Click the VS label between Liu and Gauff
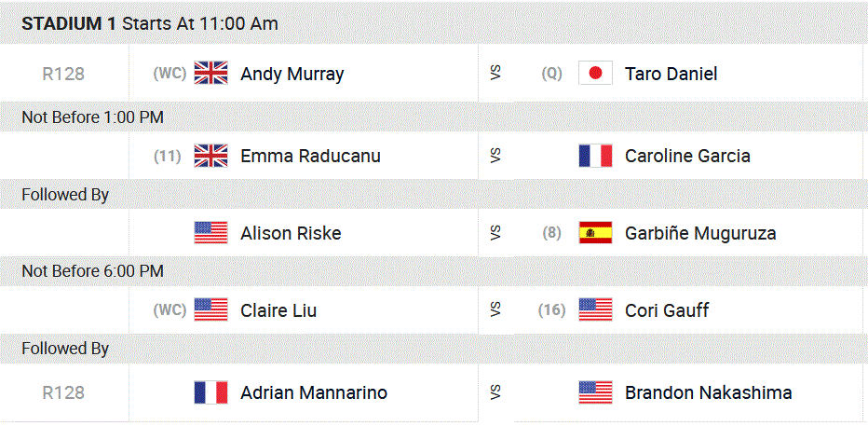Screen dimensions: 868x426 (495, 310)
